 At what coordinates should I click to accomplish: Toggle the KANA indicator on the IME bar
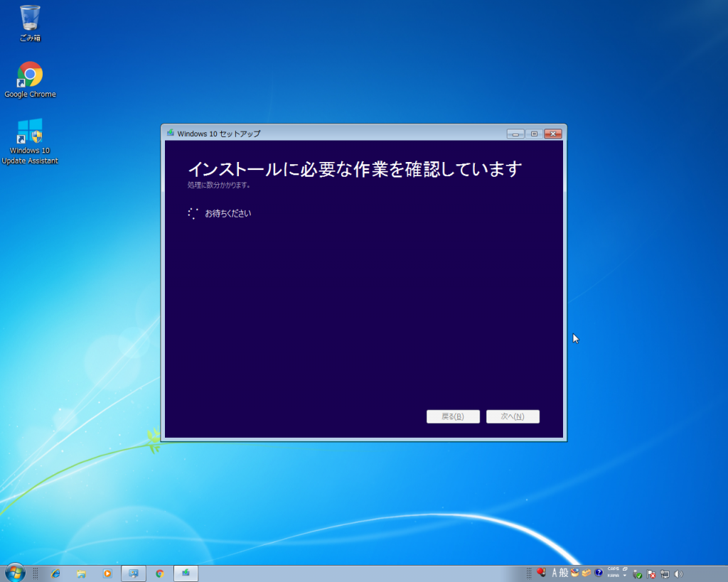click(x=613, y=576)
